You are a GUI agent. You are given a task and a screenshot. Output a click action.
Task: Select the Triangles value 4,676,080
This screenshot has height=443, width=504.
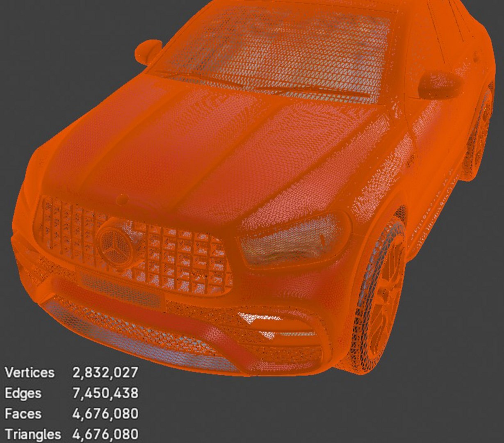105,434
